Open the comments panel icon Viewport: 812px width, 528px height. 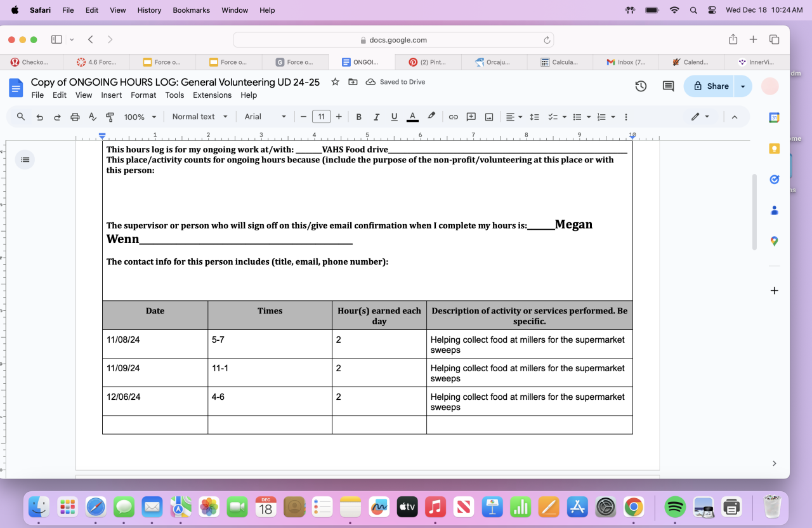(x=668, y=86)
